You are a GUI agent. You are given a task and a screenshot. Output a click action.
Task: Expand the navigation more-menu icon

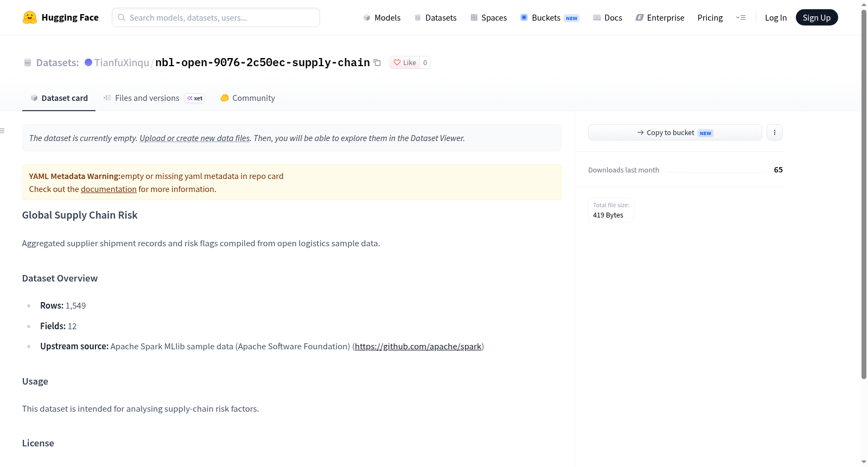(741, 17)
